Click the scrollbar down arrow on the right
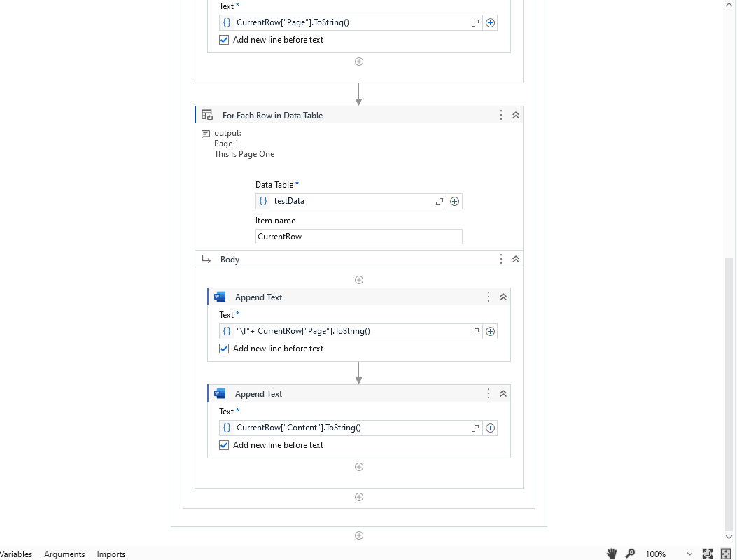Screen dimensions: 737x560 pos(729,537)
